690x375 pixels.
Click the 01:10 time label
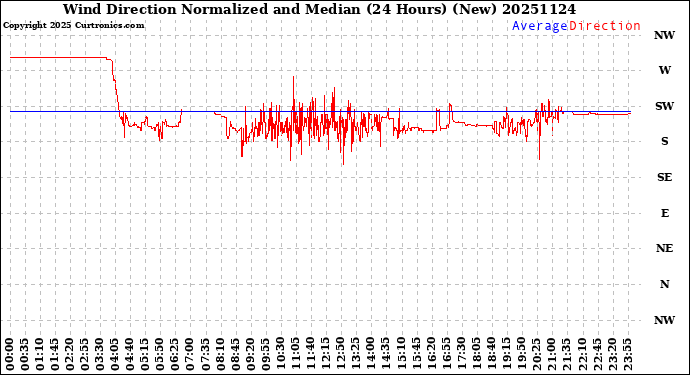(x=40, y=355)
